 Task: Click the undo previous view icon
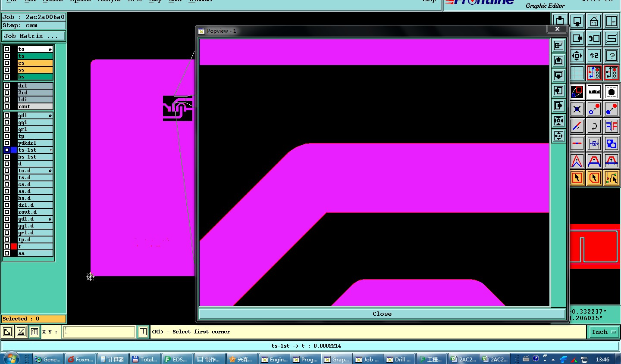click(594, 38)
